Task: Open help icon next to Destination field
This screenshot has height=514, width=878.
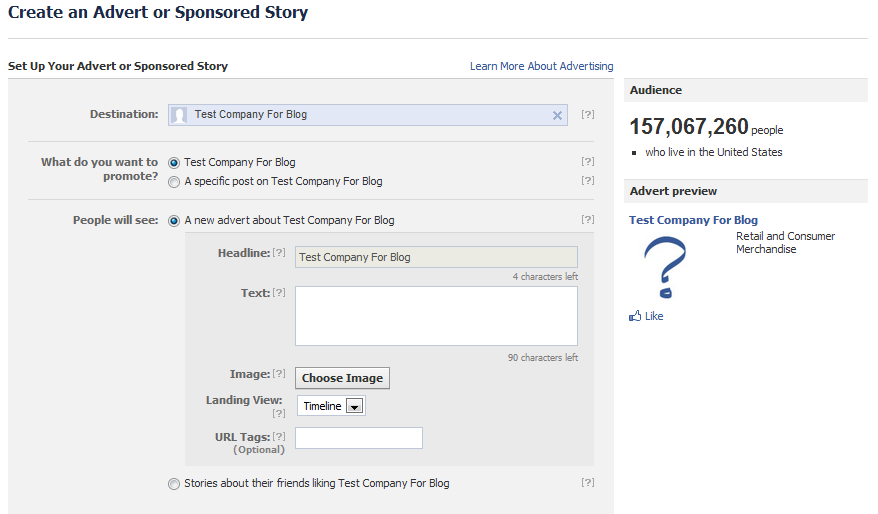Action: 587,114
